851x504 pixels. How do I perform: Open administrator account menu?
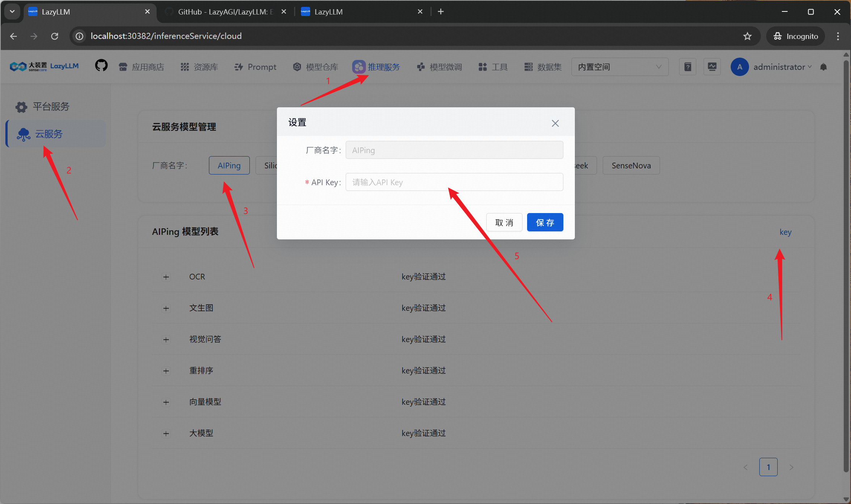point(778,67)
